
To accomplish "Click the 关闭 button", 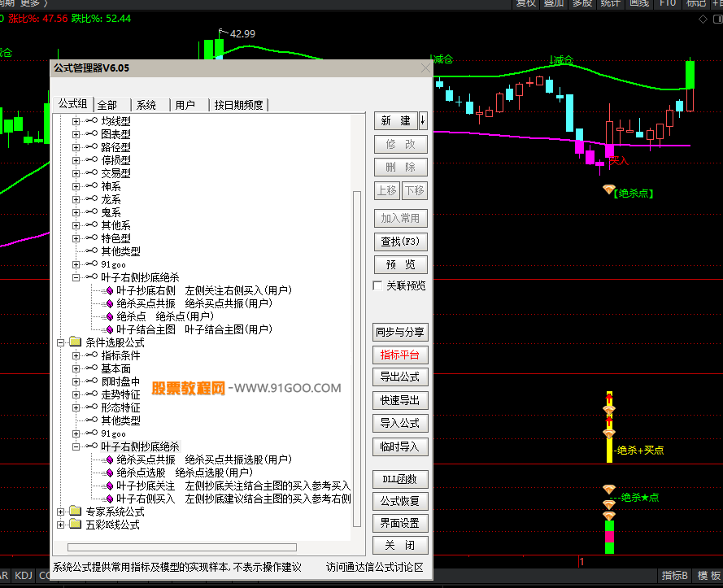I will coord(400,546).
